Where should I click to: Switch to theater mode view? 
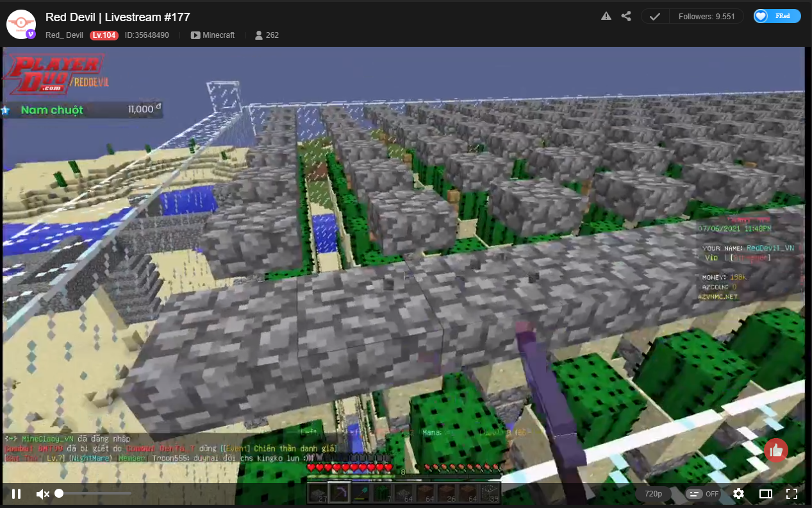(x=765, y=494)
